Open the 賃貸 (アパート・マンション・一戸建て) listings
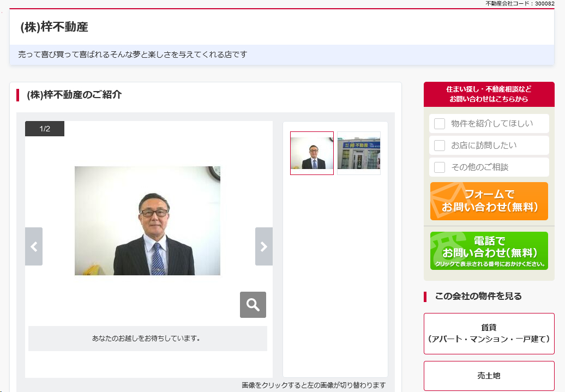The width and height of the screenshot is (565, 392). click(489, 333)
